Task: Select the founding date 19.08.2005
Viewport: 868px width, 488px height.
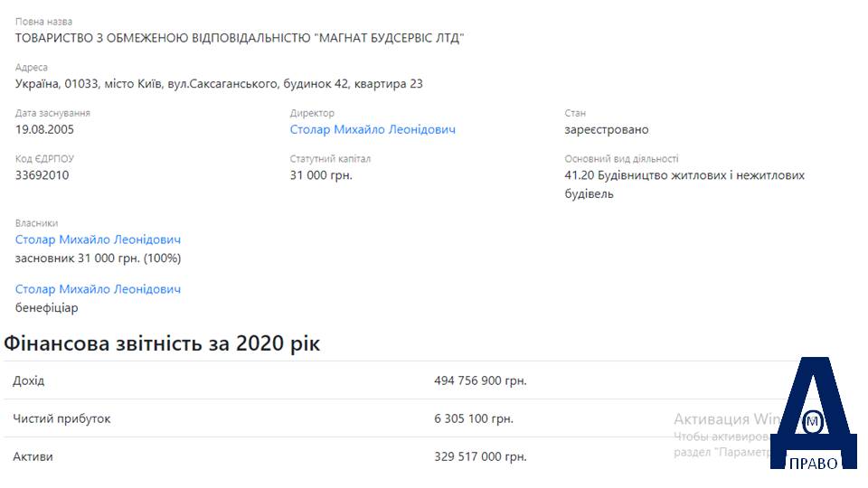Action: coord(44,129)
